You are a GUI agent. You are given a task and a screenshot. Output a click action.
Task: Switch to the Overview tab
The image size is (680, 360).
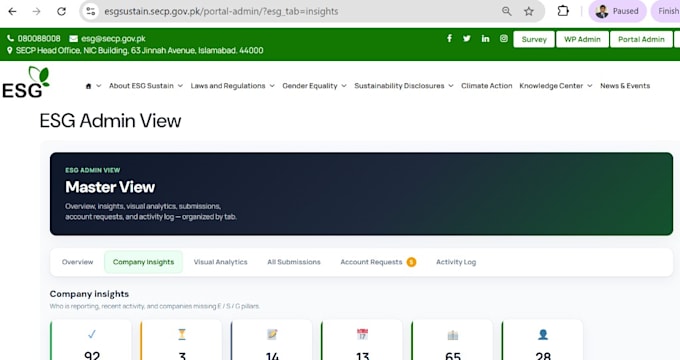click(77, 262)
